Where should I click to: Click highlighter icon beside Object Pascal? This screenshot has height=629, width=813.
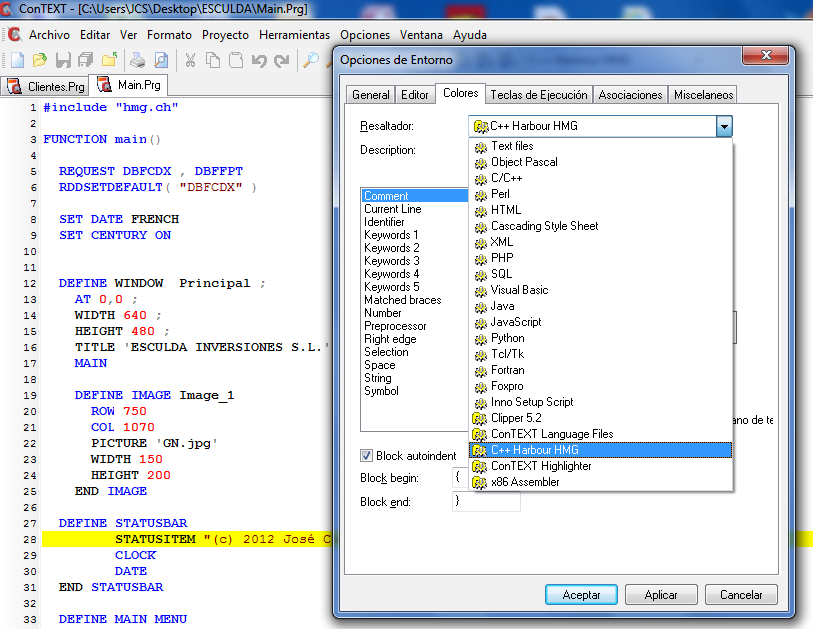click(481, 163)
